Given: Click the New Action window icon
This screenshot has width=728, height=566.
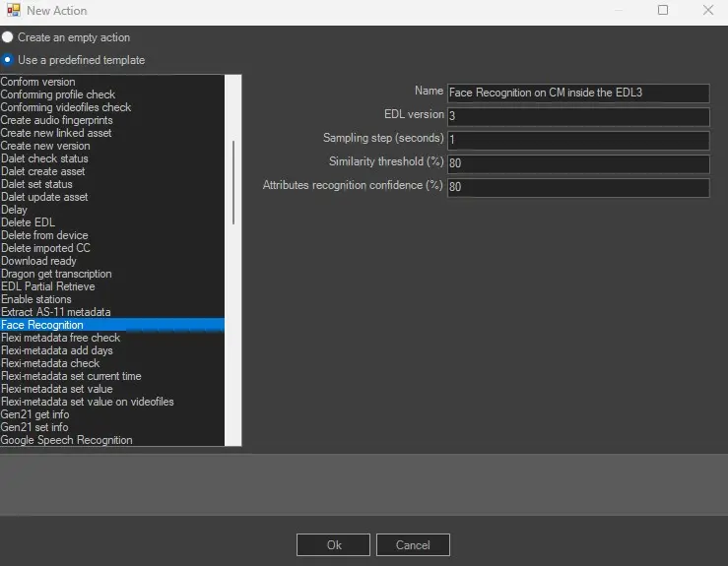Looking at the screenshot, I should (11, 11).
